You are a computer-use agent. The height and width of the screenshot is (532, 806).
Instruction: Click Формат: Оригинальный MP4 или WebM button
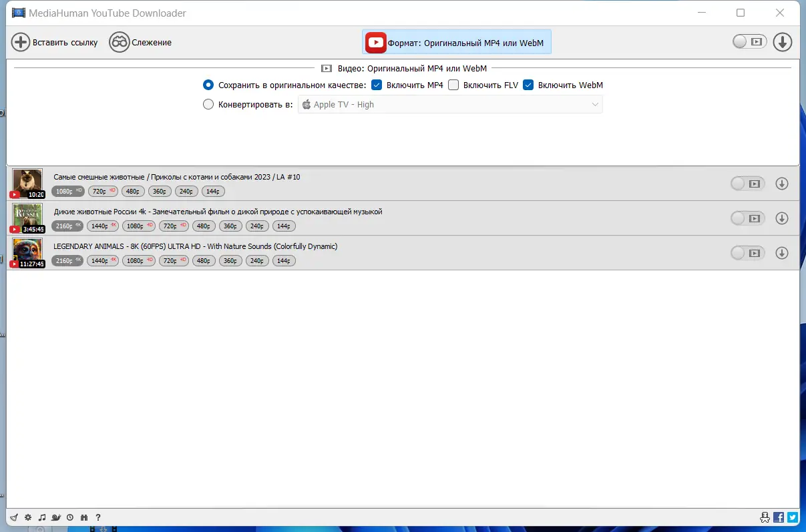pos(457,43)
